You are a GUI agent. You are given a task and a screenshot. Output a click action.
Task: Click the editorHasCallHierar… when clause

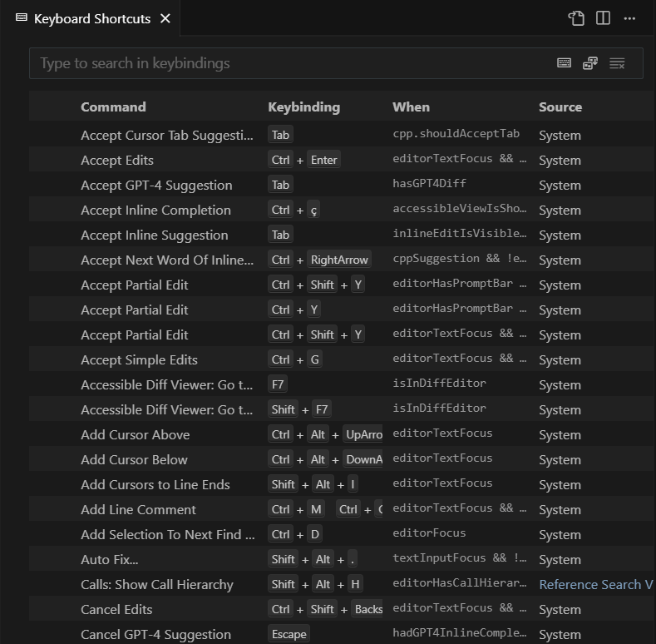460,583
